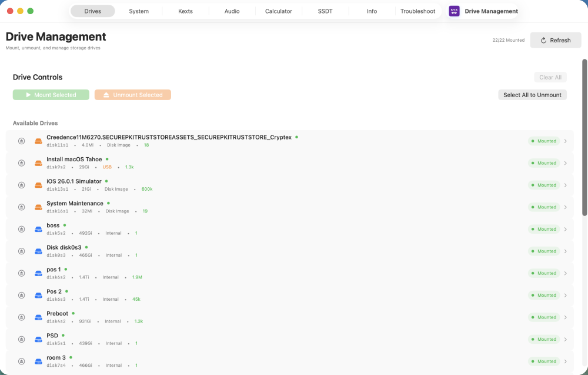Image resolution: width=588 pixels, height=375 pixels.
Task: Click the eject icon for Preboot
Action: (x=21, y=317)
